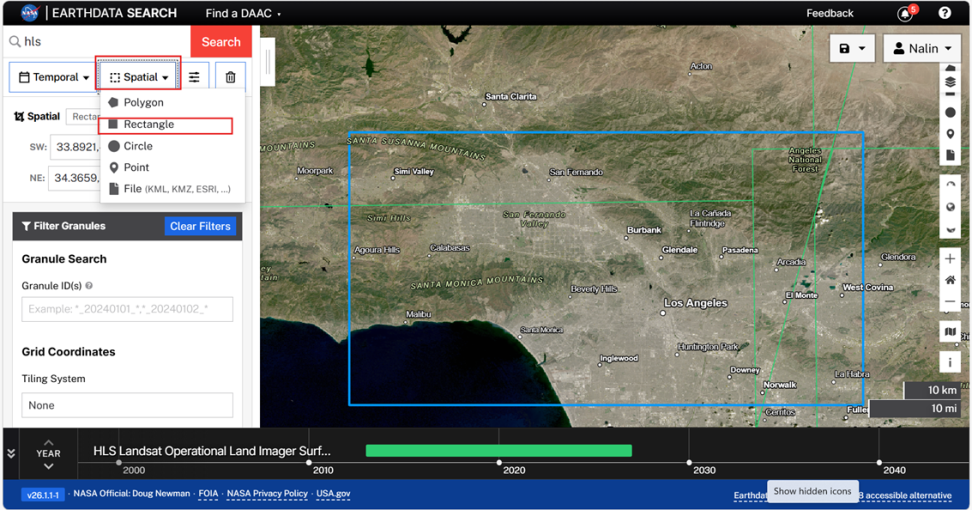Screen dimensions: 972x510
Task: Click the green HLS timeline data bar
Action: click(499, 451)
